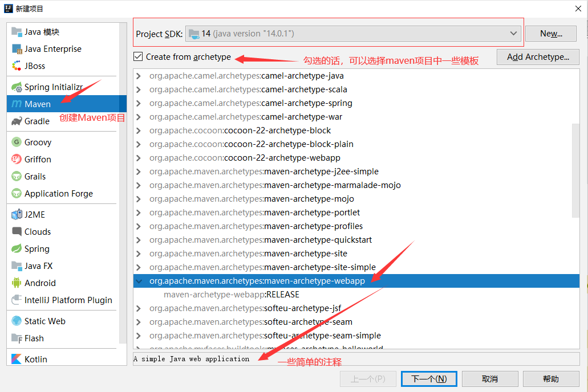
Task: Expand camel-archetype-java node
Action: [139, 76]
